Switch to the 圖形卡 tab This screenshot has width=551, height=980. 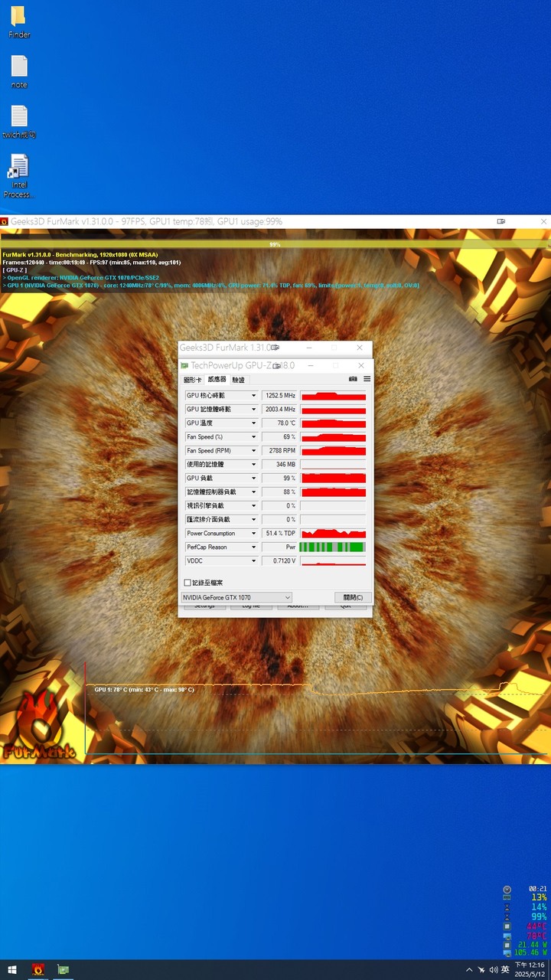(x=193, y=380)
